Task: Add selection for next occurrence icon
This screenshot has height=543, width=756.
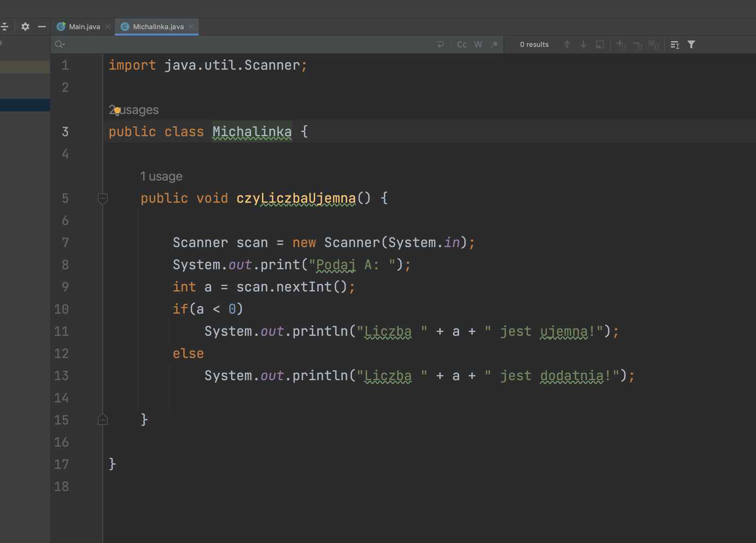Action: click(621, 44)
